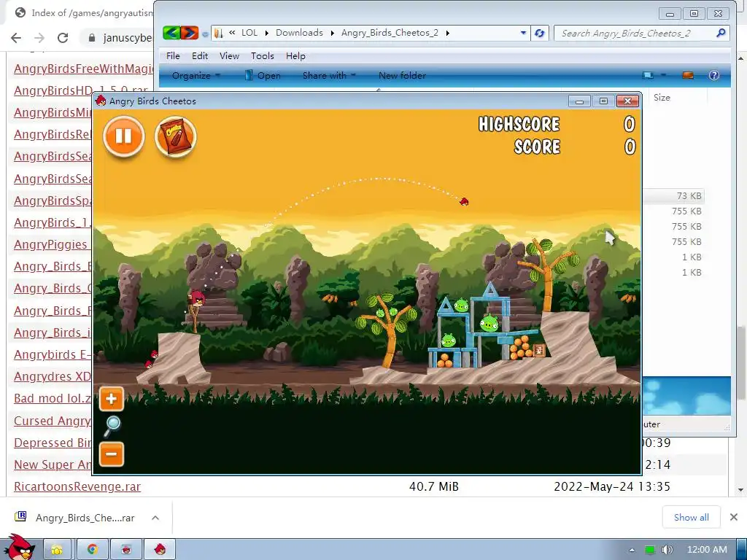Image resolution: width=747 pixels, height=560 pixels.
Task: Open the Help menu in Explorer
Action: click(295, 55)
